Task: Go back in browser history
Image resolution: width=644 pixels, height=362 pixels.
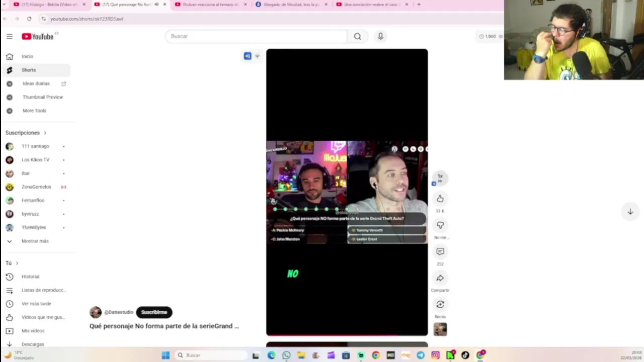Action: [5, 19]
